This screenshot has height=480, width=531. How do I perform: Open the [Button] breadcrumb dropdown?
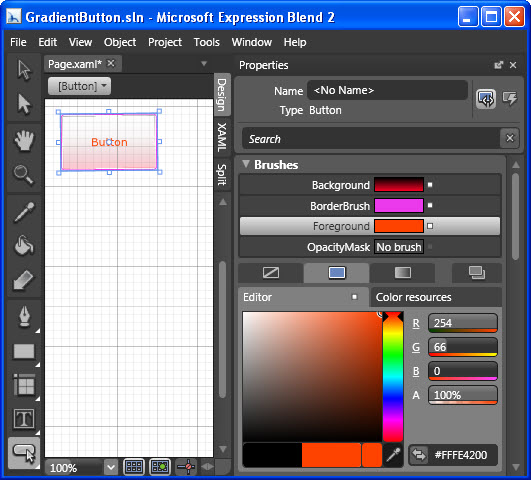pyautogui.click(x=79, y=86)
